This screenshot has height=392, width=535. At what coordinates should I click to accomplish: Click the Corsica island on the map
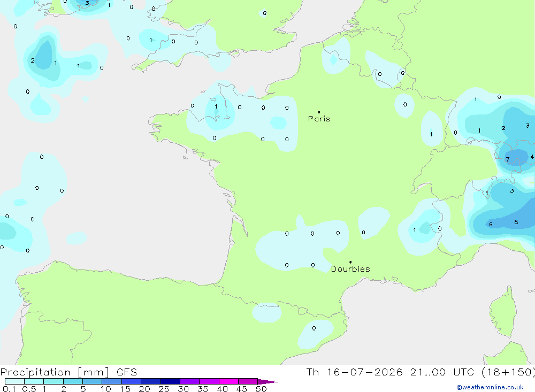[x=503, y=312]
